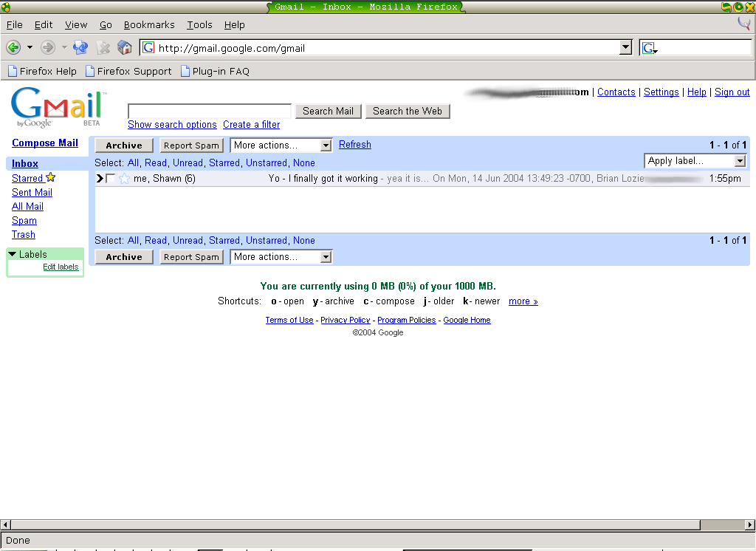Open the top More actions dropdown
The image size is (756, 551).
pyautogui.click(x=281, y=146)
